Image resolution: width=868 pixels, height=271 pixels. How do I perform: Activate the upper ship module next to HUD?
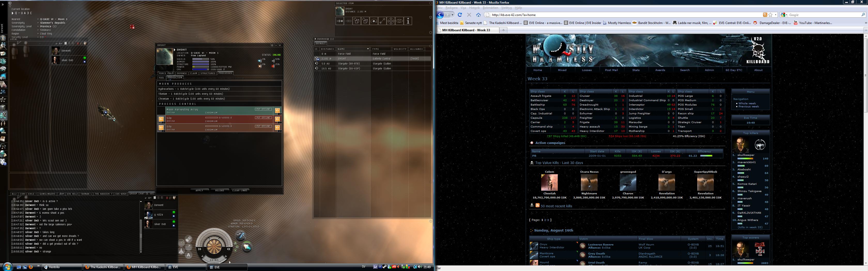coord(241,235)
